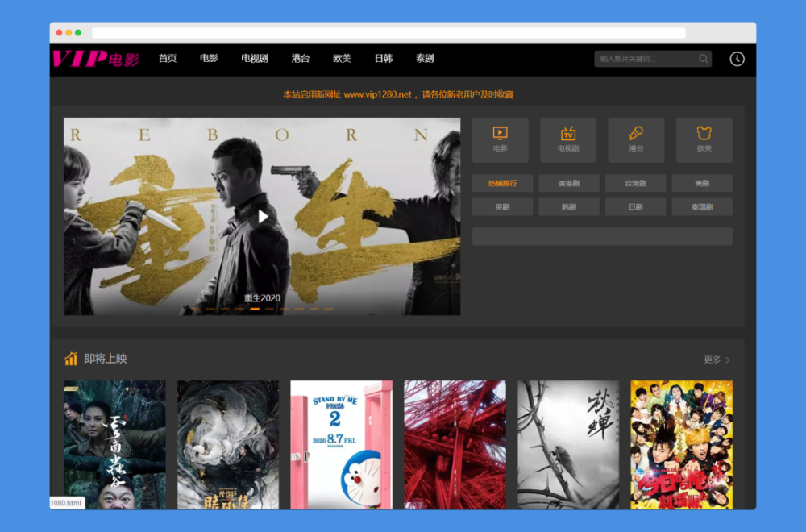This screenshot has width=806, height=532.
Task: Click the 即将上映 section heading
Action: point(106,359)
